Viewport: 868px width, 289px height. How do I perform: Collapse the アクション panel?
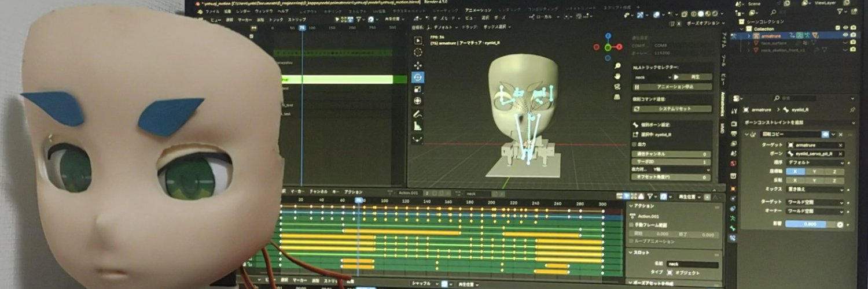[630, 206]
